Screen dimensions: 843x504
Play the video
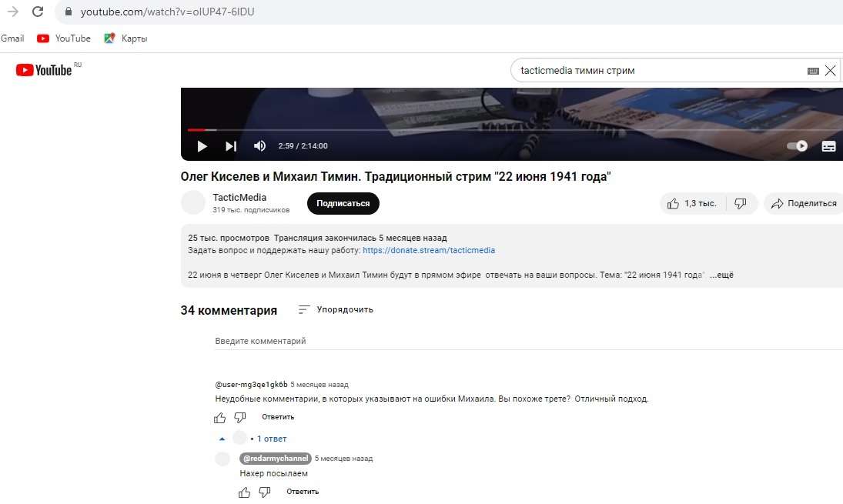202,146
